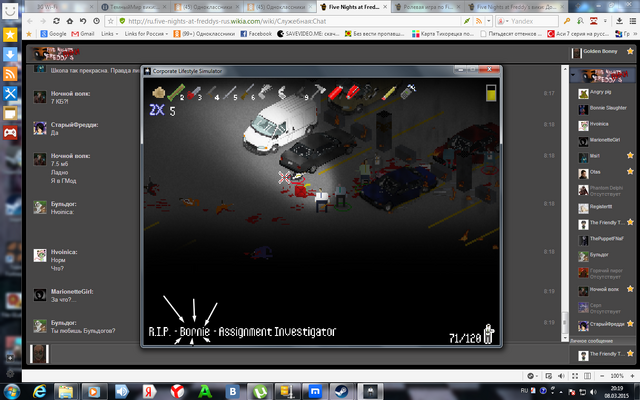This screenshot has height=400, width=640.
Task: Switch to Ролевая игра по Fi... tab
Action: click(427, 7)
